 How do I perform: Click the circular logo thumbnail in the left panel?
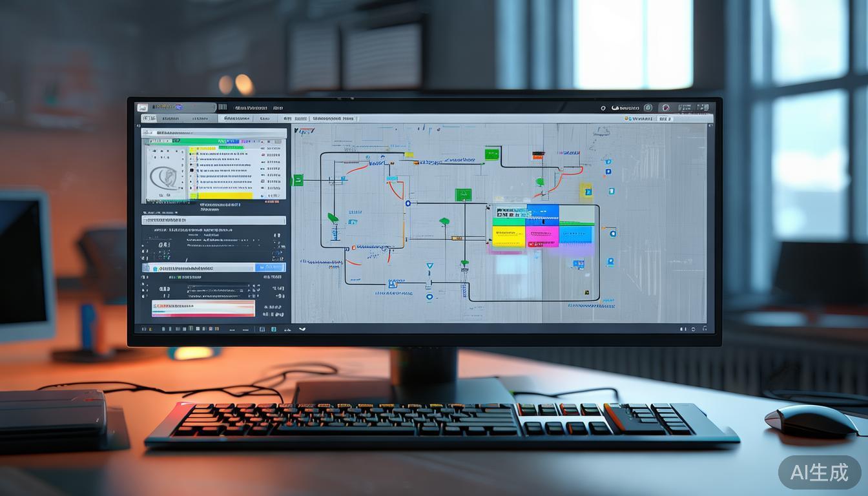161,176
